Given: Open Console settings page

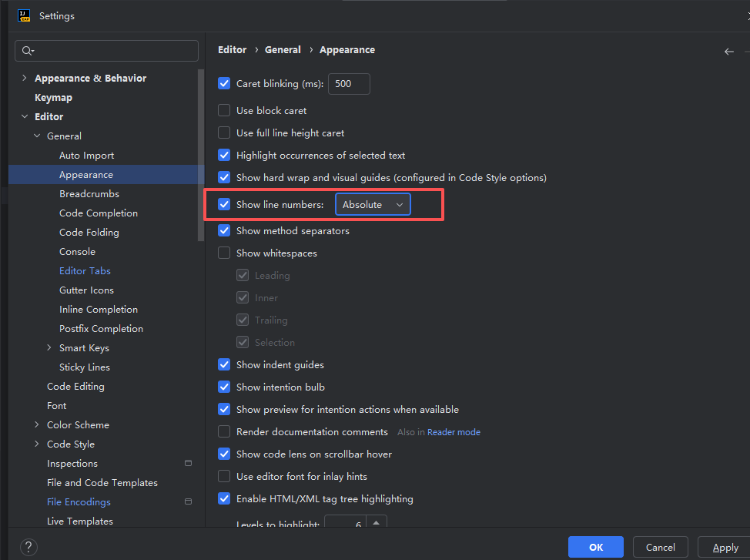Looking at the screenshot, I should (77, 252).
